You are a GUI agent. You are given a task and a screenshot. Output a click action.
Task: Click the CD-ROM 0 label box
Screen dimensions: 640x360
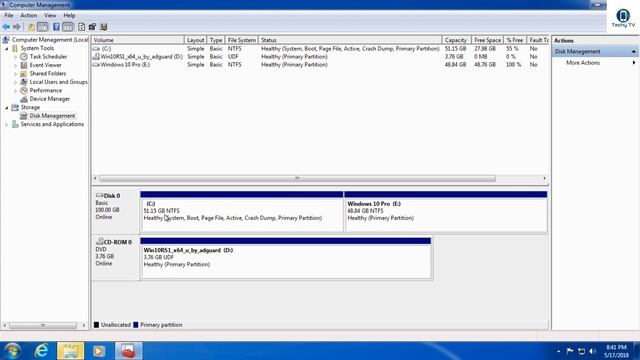[x=116, y=258]
